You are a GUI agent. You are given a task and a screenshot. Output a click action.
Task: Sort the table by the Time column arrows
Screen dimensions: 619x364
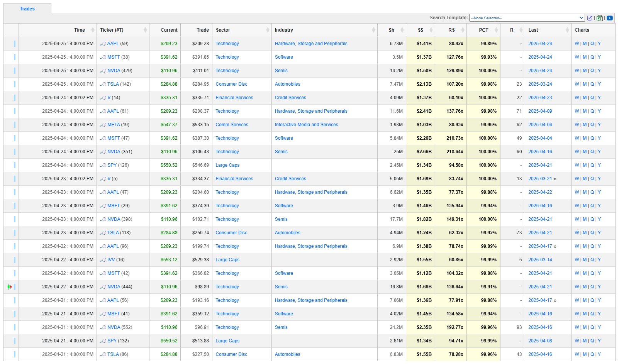93,30
